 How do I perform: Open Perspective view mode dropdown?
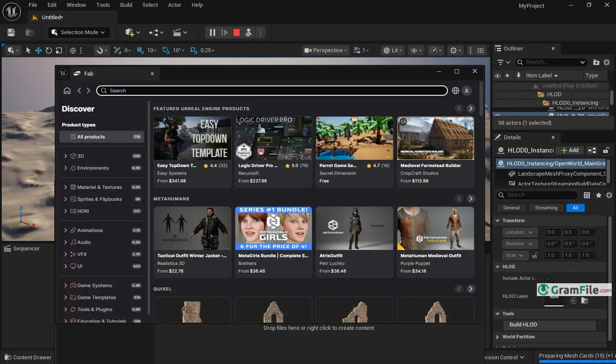[x=326, y=50]
